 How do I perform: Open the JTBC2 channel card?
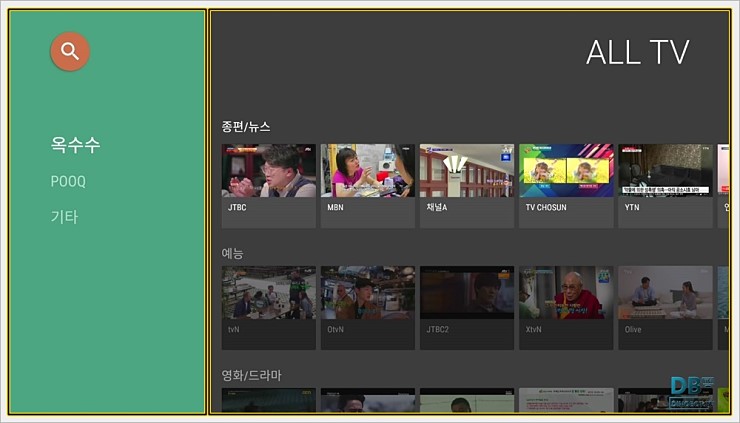pyautogui.click(x=467, y=308)
